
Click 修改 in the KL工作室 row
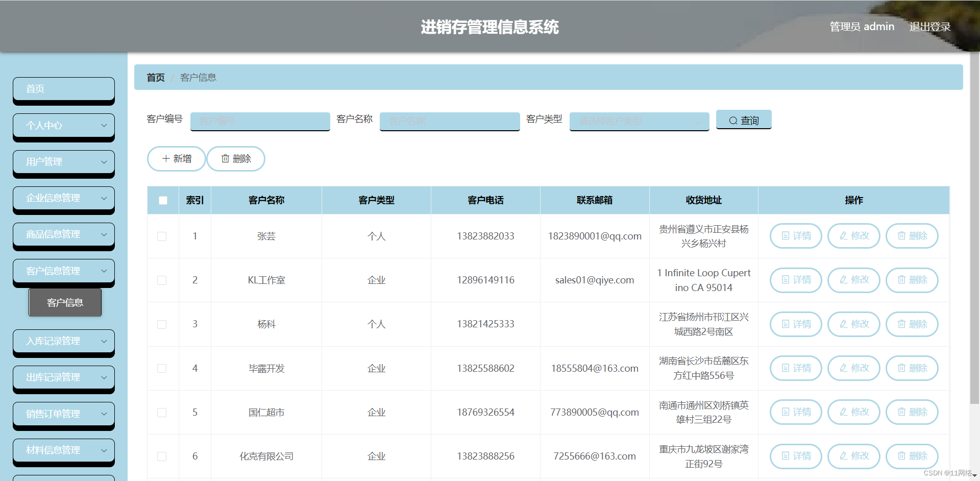coord(854,280)
